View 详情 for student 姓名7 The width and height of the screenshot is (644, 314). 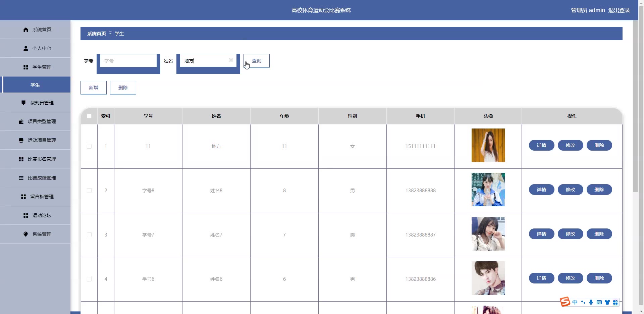542,234
